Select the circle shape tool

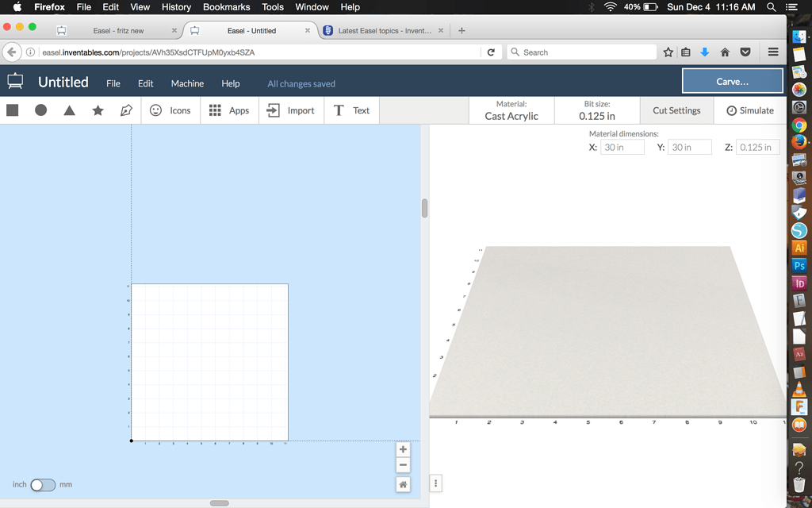point(40,110)
